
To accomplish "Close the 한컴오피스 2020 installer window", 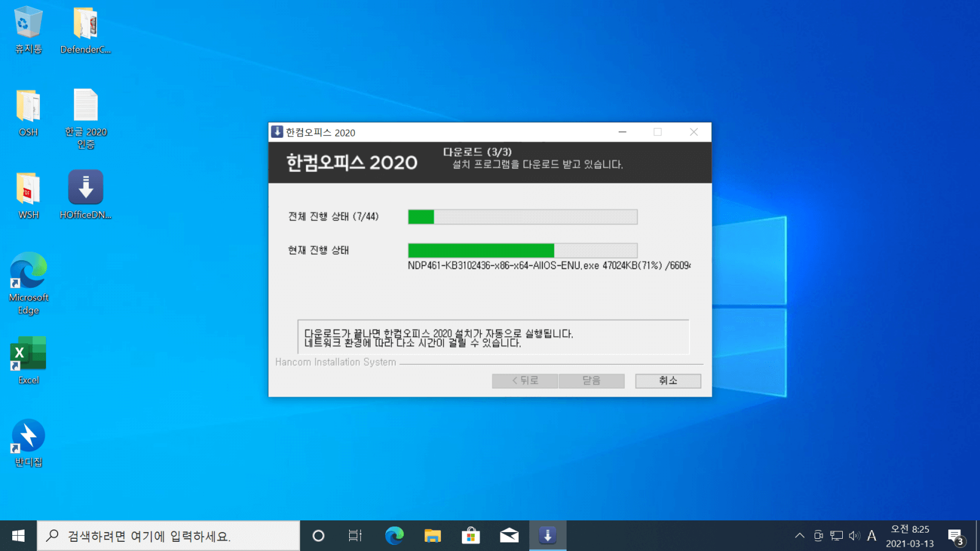I will click(x=693, y=132).
